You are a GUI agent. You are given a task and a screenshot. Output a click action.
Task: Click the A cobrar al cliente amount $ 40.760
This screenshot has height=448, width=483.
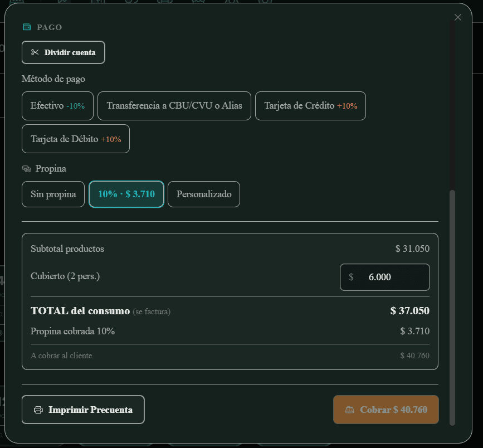tap(414, 356)
